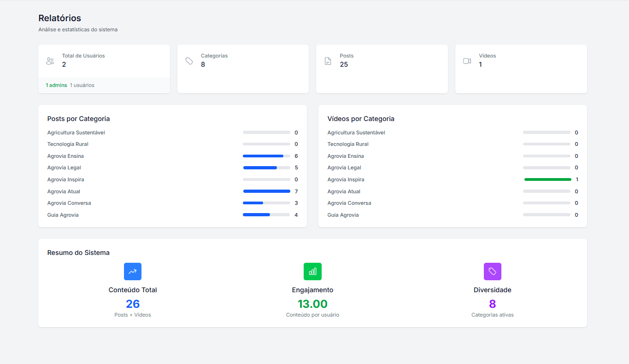Click 'Tecnologia Rural' in Vídeos por Categoria
Image resolution: width=629 pixels, height=364 pixels.
[348, 144]
